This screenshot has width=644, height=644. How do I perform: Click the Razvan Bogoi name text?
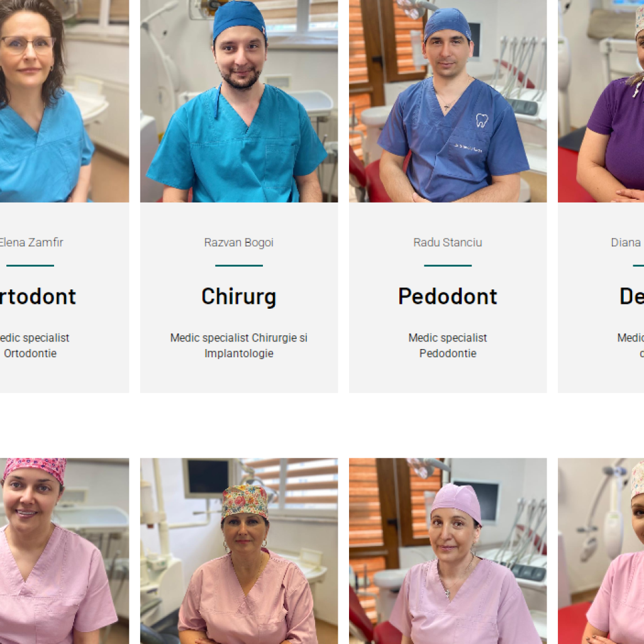(239, 242)
